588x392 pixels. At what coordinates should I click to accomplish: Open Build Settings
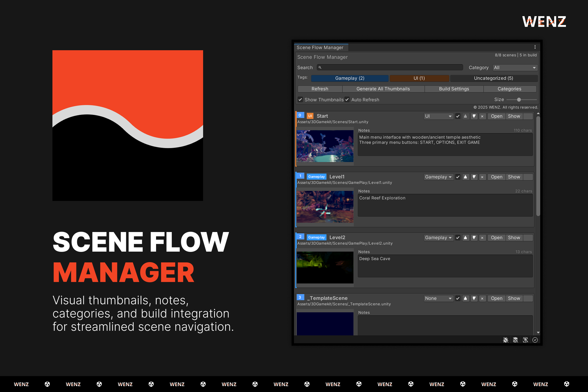point(454,89)
